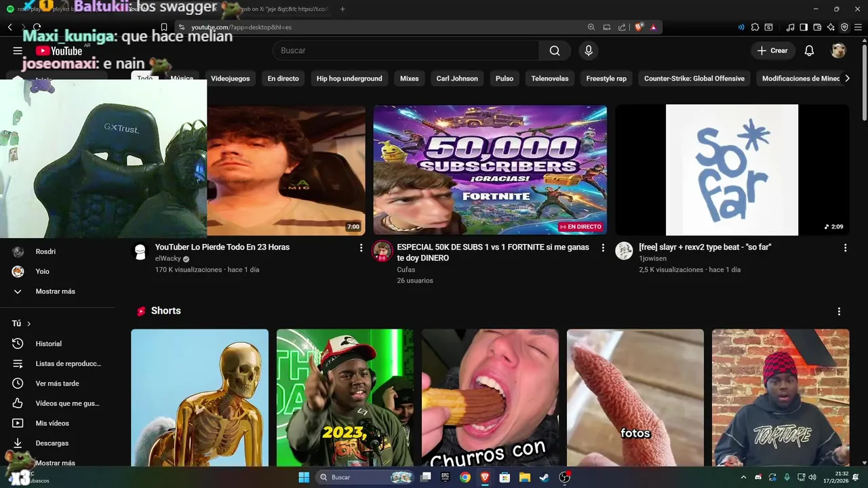This screenshot has height=488, width=868.
Task: Open the account avatar menu
Action: (839, 51)
